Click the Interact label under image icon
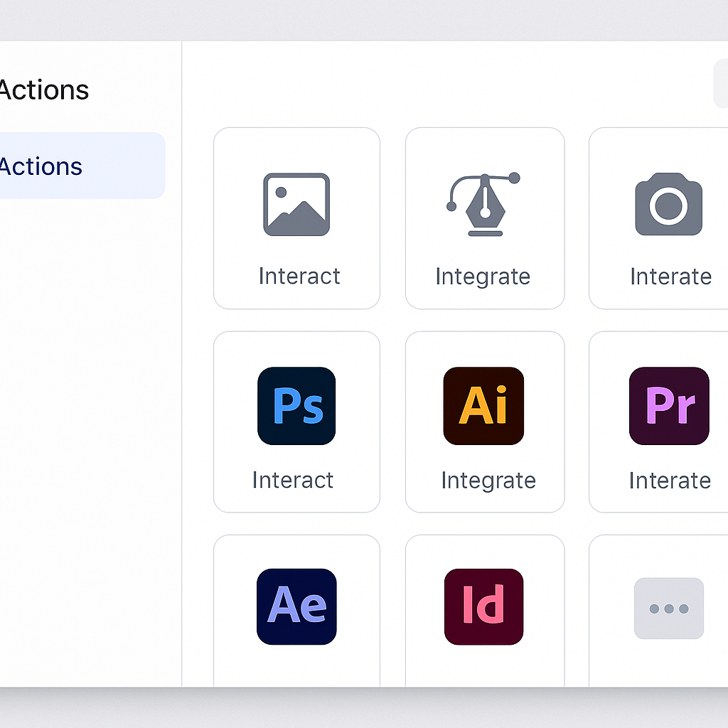 coord(299,277)
